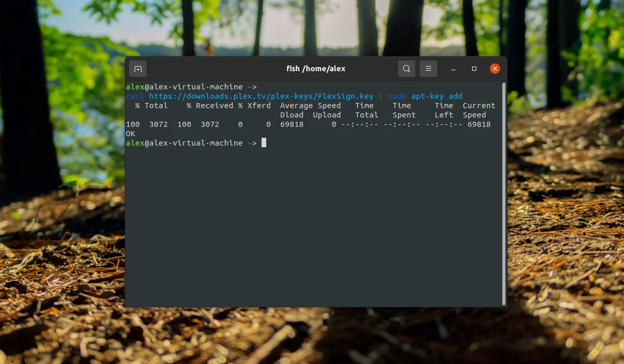Click the '% Received' column header
Screen dimensions: 624x364
coord(210,106)
